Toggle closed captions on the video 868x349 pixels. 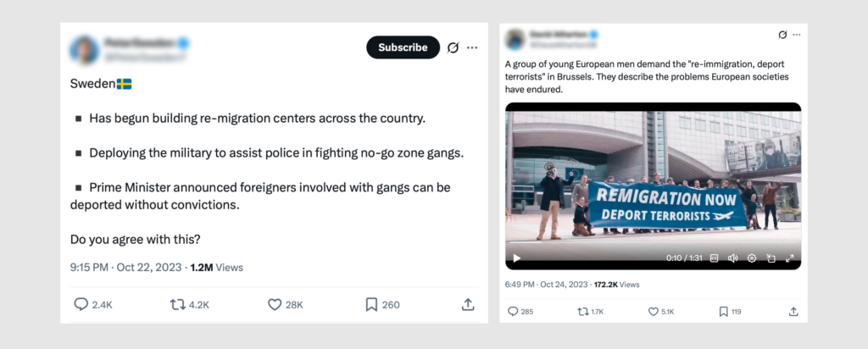pyautogui.click(x=714, y=258)
